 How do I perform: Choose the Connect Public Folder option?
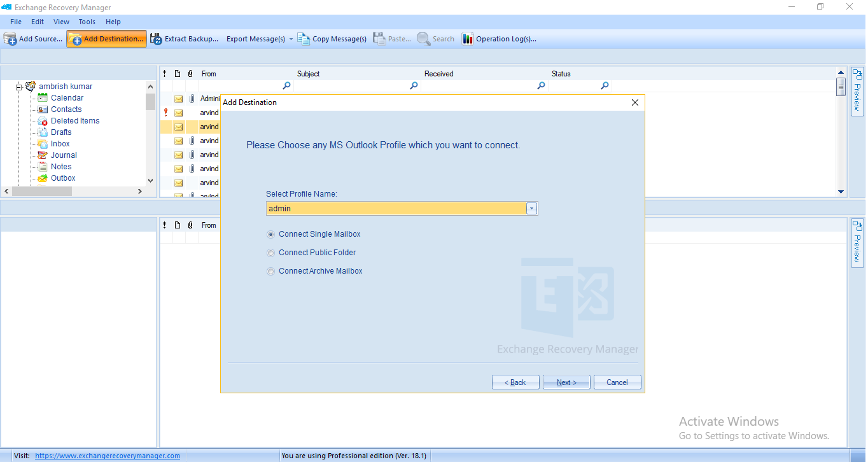click(x=271, y=253)
